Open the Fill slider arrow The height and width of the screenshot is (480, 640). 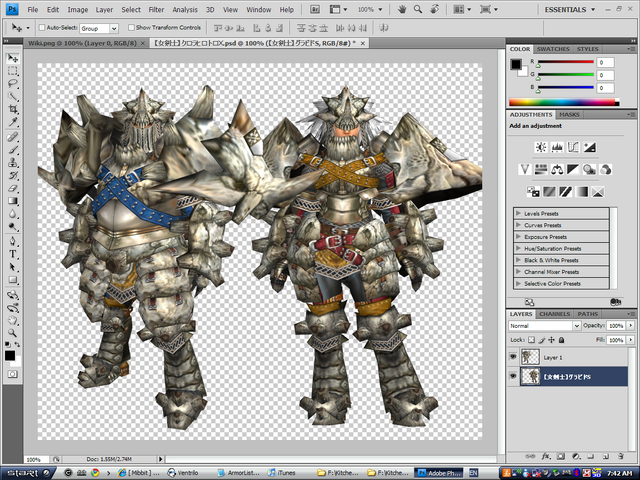tap(631, 340)
